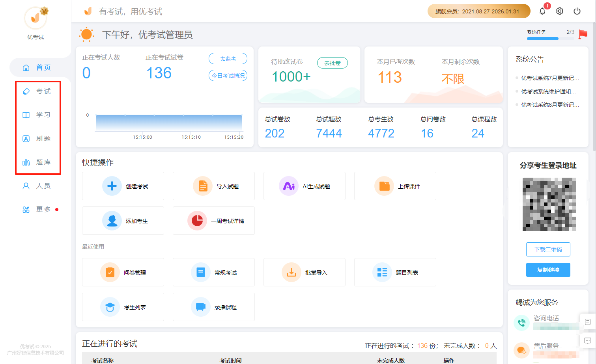Click the 问卷管理 icon
Screen dimensions: 596x364
tap(110, 272)
